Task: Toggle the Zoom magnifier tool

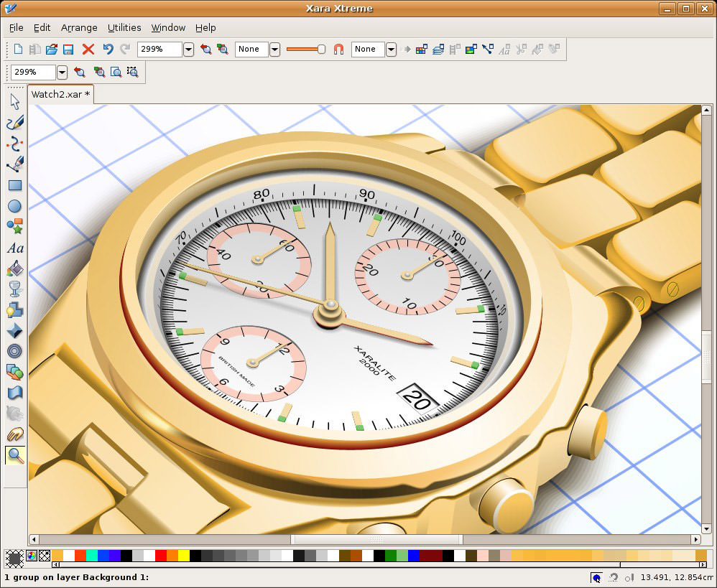Action: [x=14, y=454]
